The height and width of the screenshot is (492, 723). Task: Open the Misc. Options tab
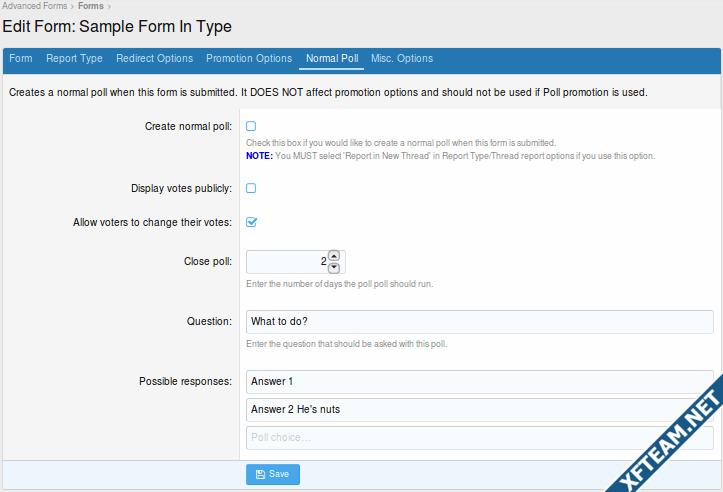click(402, 59)
